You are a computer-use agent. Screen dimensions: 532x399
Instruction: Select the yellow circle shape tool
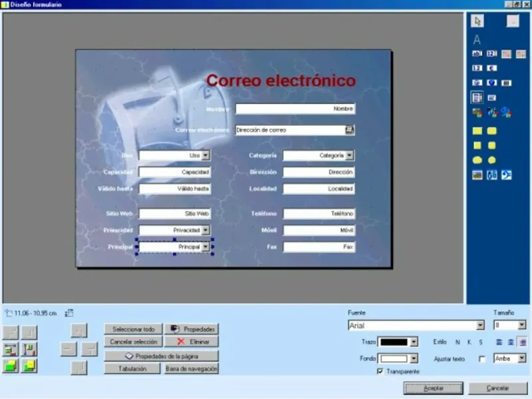coord(491,160)
